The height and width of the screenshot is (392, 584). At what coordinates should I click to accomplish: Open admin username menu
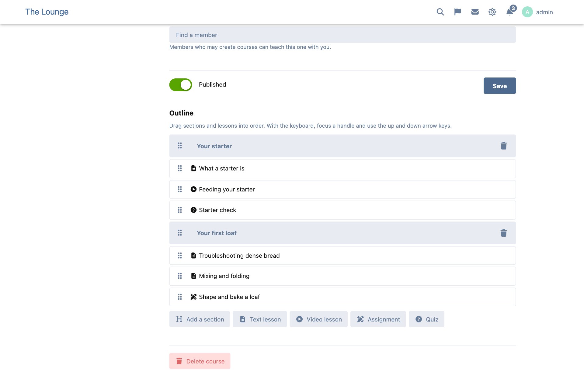tap(544, 12)
